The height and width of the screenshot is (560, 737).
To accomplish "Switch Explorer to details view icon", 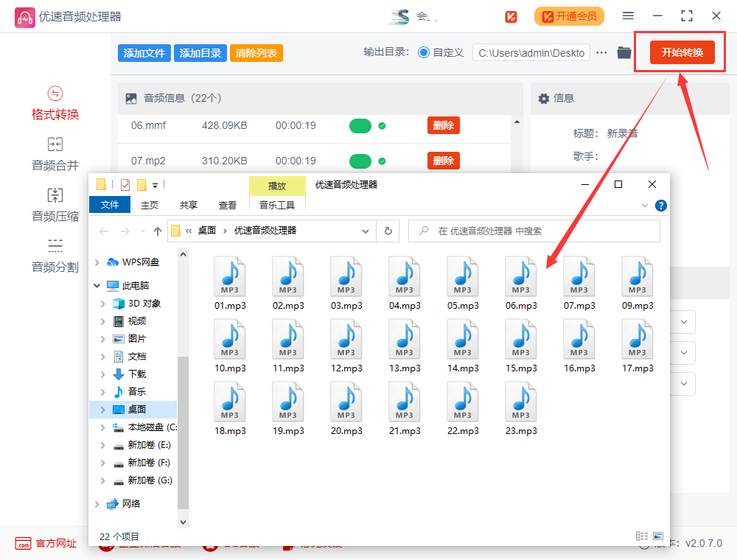I will tap(642, 536).
